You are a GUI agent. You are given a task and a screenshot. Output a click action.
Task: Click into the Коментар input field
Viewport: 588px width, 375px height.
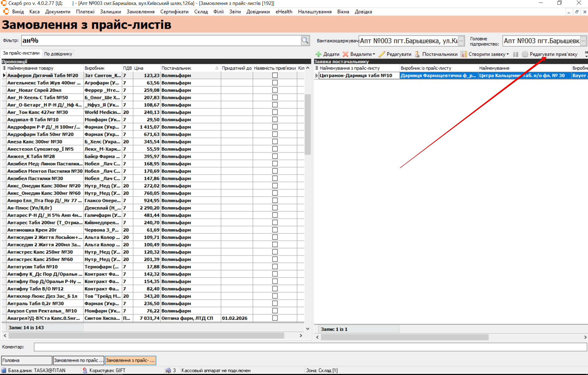(x=310, y=347)
